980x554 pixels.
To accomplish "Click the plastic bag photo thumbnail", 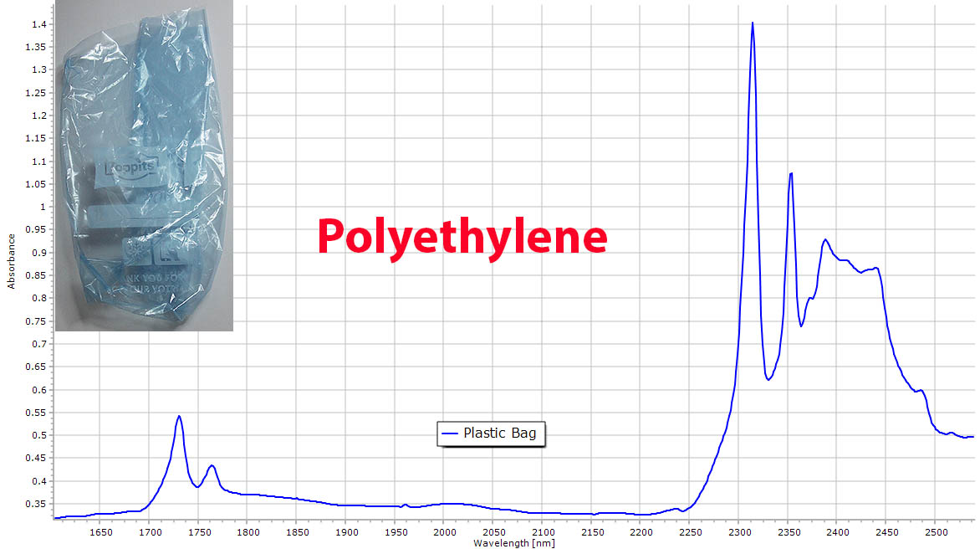I will (143, 166).
